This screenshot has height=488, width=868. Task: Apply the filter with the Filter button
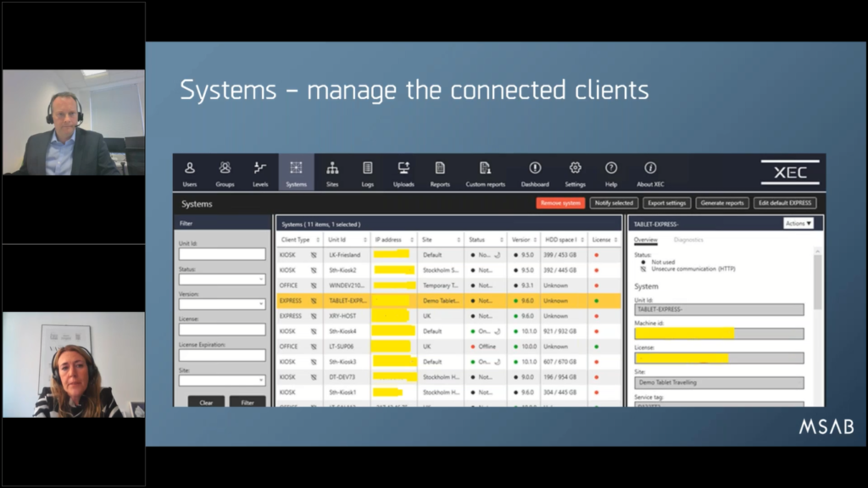[x=248, y=402]
